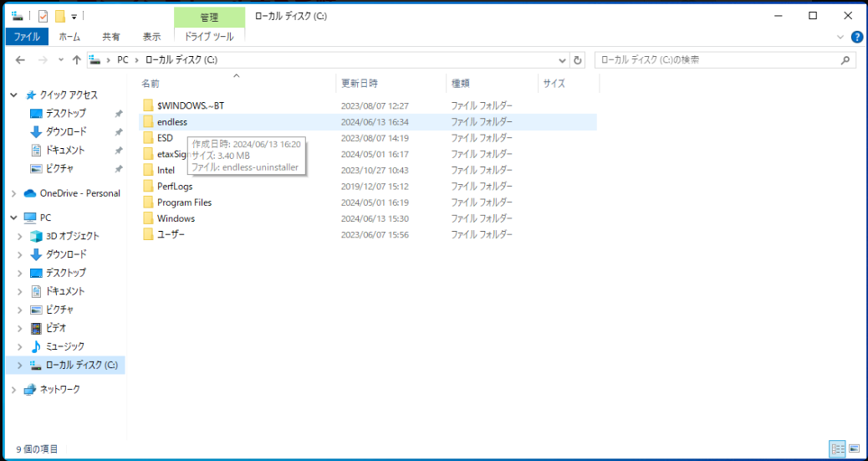This screenshot has width=868, height=461.
Task: Switch to details view in status bar
Action: coord(837,448)
